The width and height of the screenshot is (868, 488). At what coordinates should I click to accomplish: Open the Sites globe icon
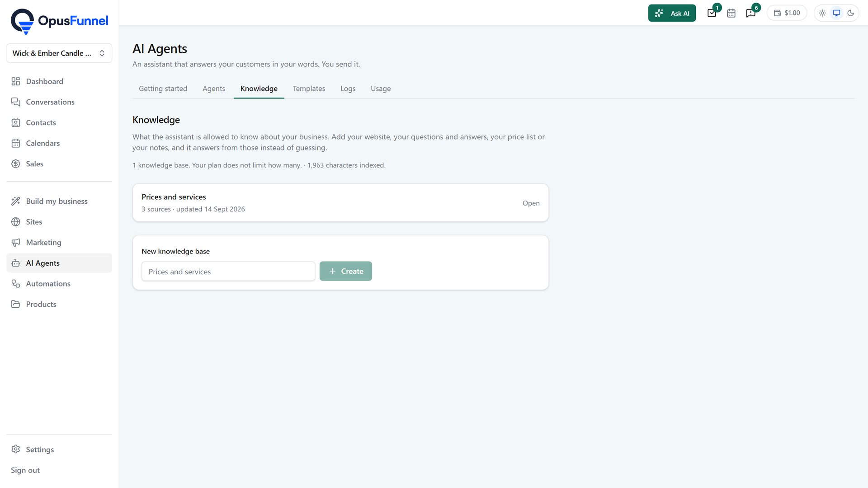coord(16,222)
